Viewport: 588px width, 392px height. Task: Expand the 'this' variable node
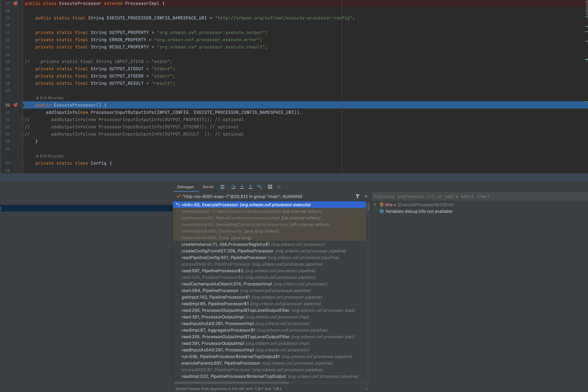point(375,205)
